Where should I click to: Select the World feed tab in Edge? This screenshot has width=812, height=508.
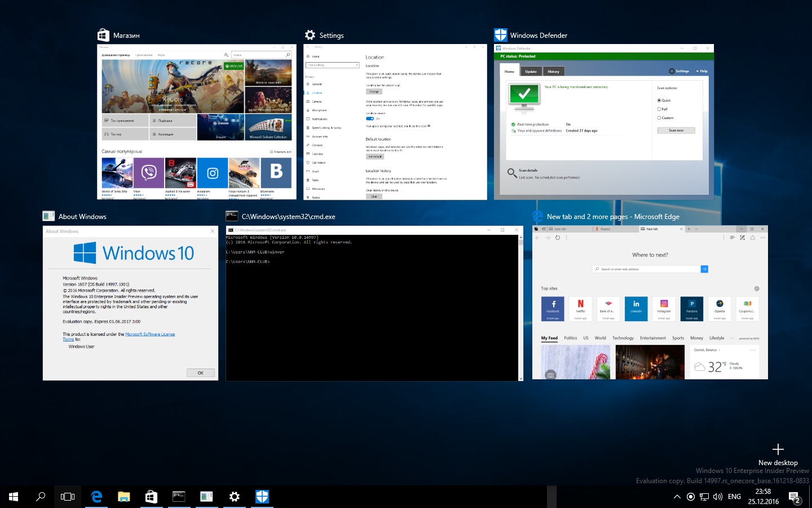tap(600, 338)
